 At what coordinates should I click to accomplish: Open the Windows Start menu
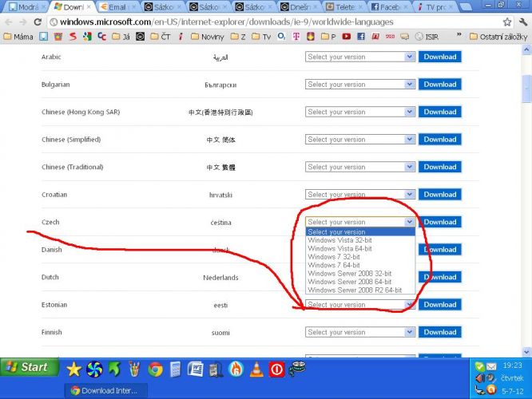(x=30, y=367)
